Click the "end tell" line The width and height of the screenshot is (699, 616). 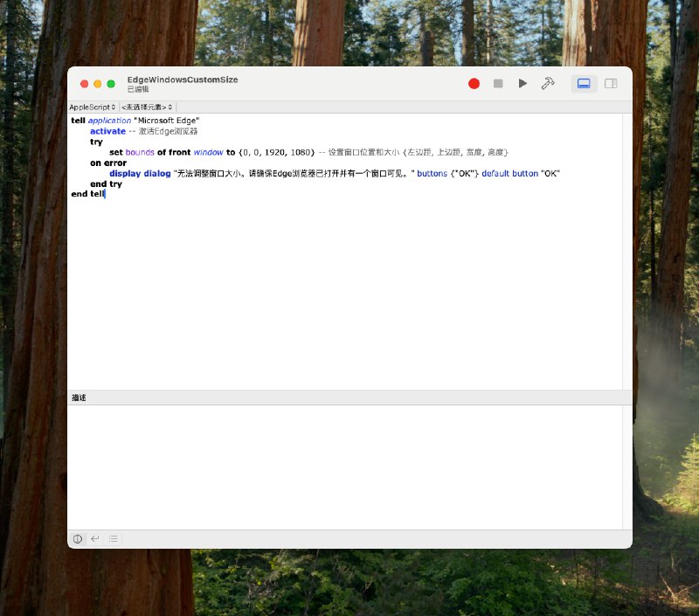click(88, 194)
